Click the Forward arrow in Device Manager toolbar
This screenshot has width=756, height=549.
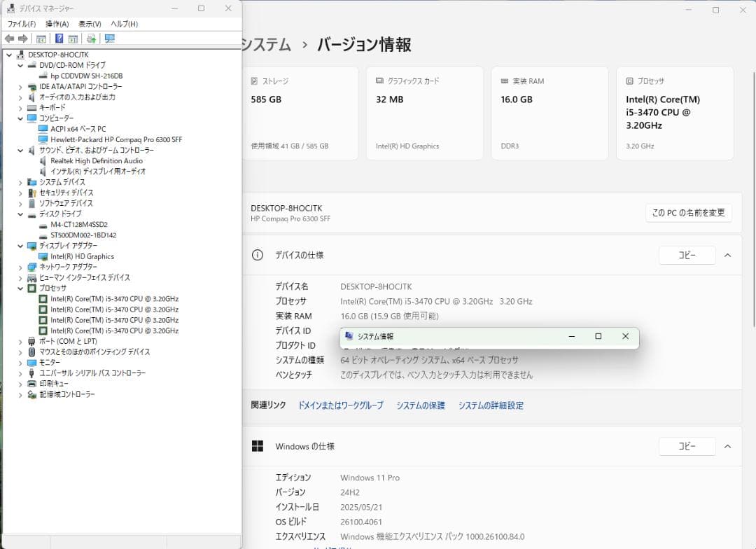22,39
